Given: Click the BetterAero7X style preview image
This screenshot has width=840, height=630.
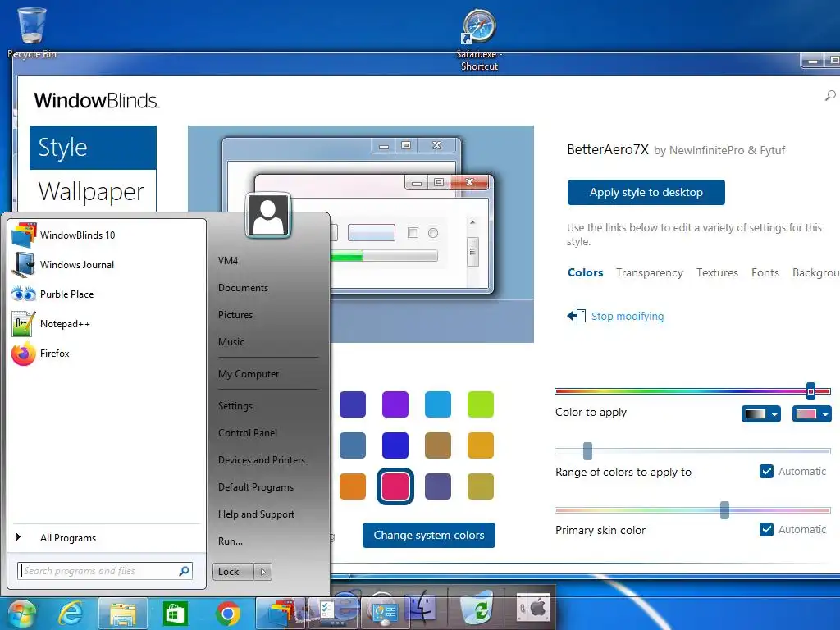Looking at the screenshot, I should tap(361, 234).
